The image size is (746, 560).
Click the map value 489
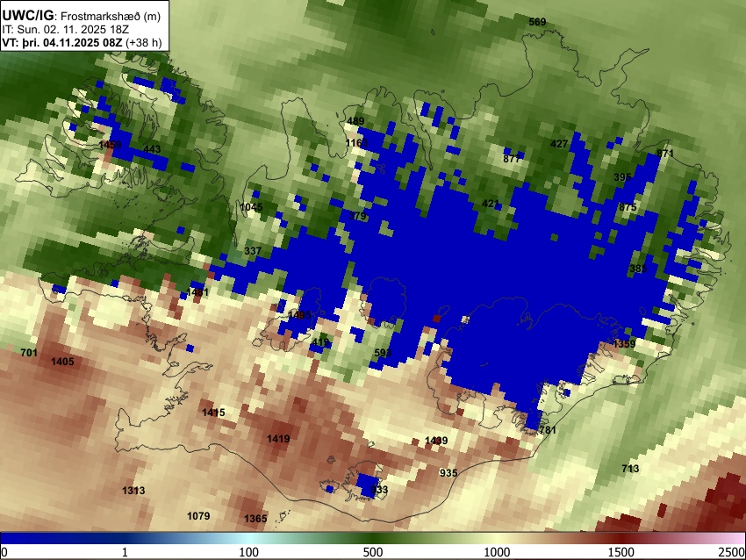[355, 121]
